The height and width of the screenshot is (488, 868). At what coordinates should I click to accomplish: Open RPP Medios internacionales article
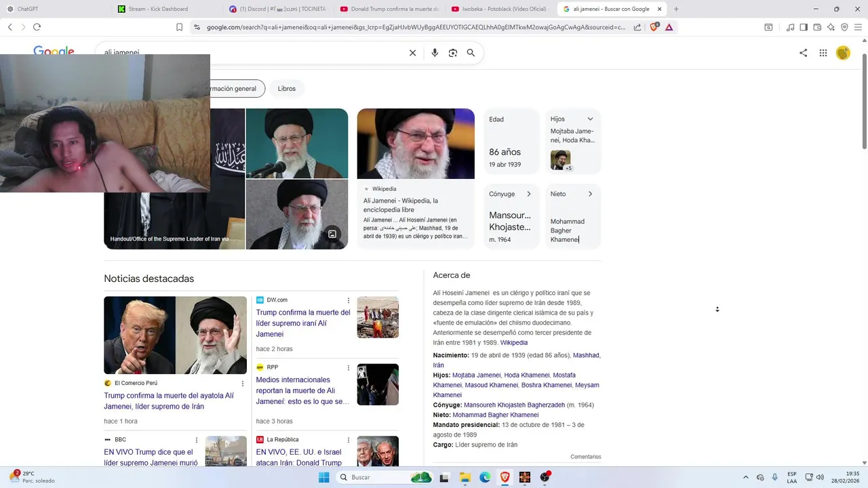coord(302,390)
